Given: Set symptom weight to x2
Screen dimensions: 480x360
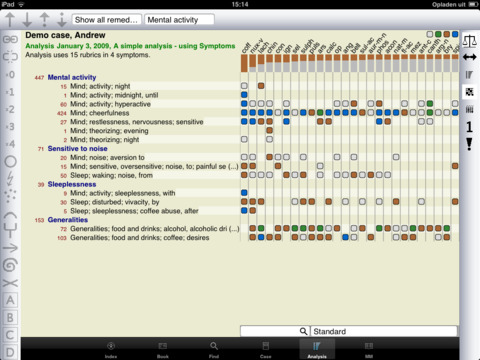Looking at the screenshot, I should (x=10, y=109).
